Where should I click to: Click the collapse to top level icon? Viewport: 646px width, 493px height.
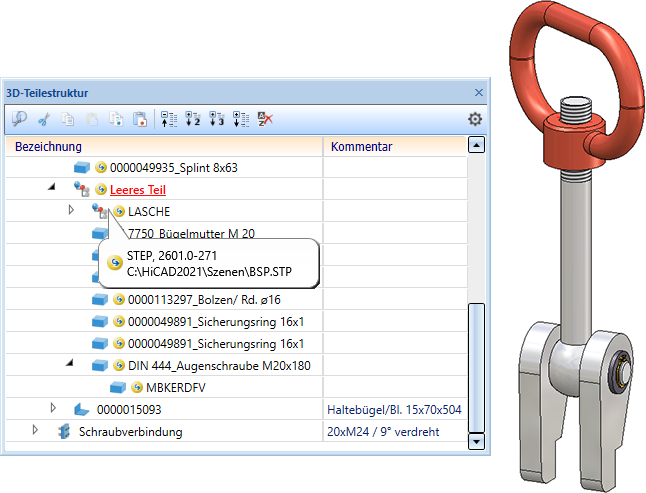169,119
